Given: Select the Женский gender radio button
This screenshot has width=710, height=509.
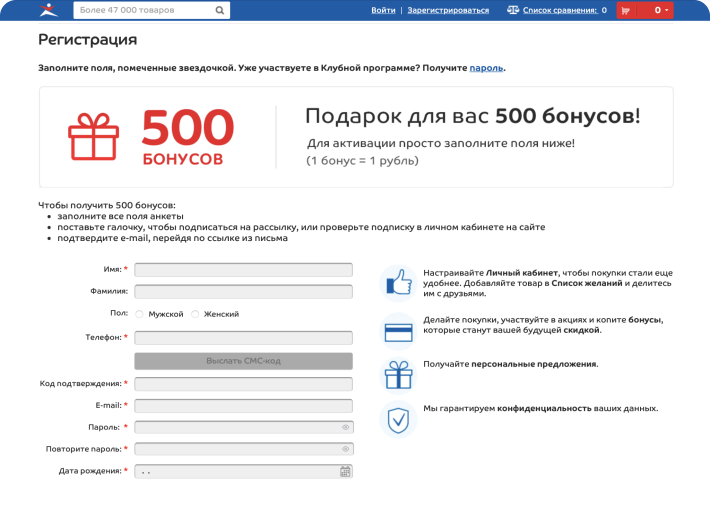Looking at the screenshot, I should tap(195, 314).
